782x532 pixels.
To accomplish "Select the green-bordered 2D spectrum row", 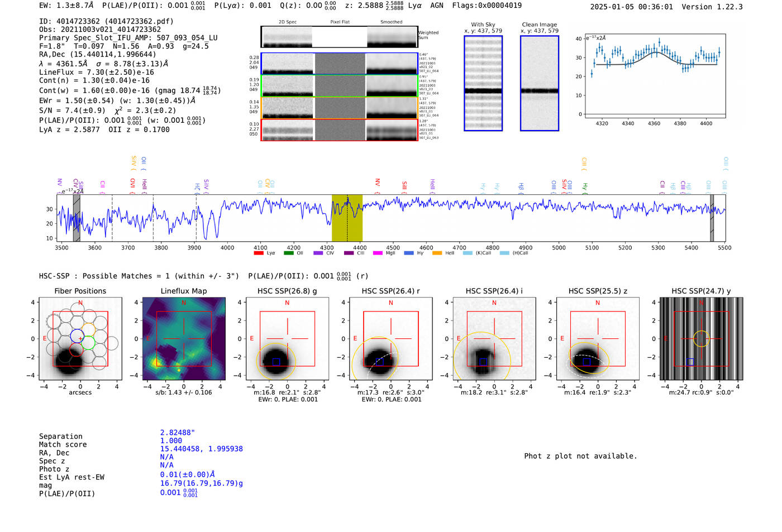I will pos(339,85).
